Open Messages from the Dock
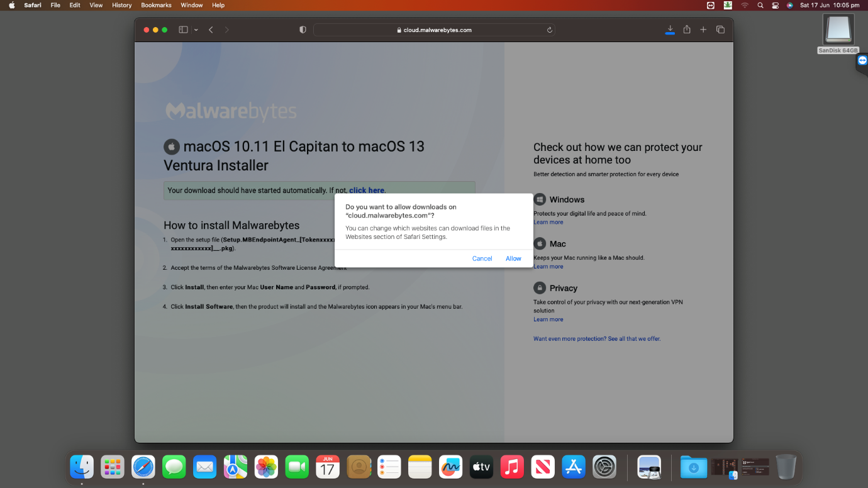The height and width of the screenshot is (488, 868). point(174,467)
